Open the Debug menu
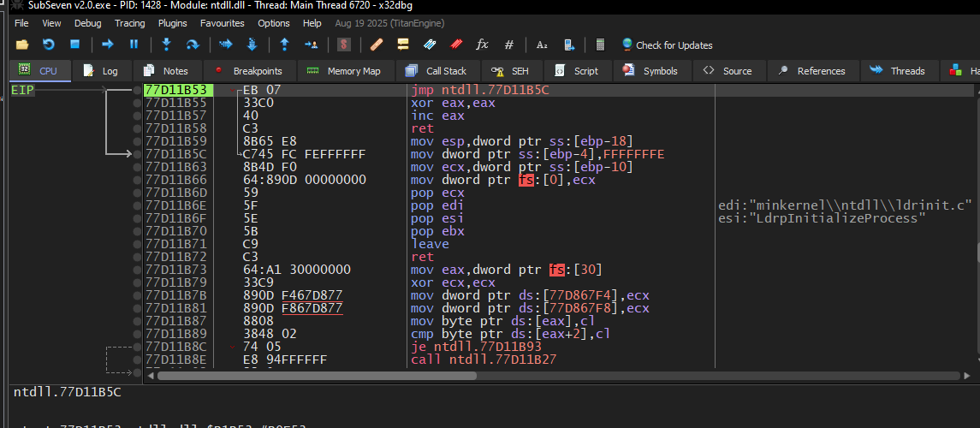Screen dimensions: 980x428 pos(87,23)
